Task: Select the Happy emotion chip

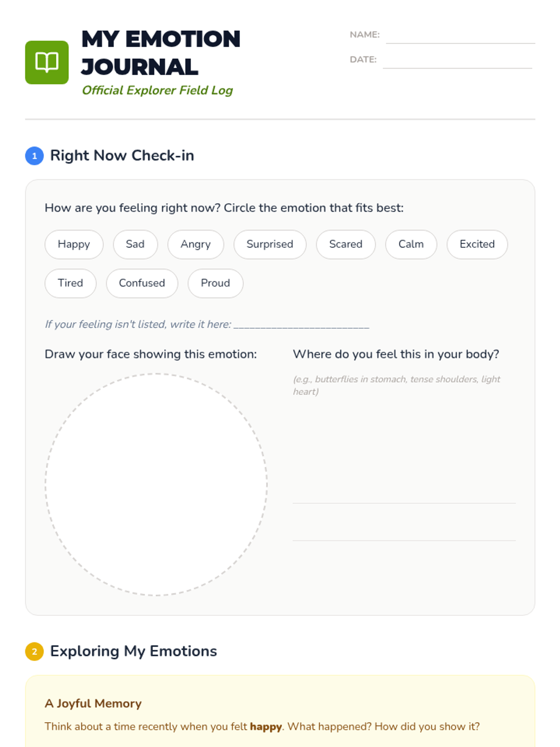Action: 74,244
